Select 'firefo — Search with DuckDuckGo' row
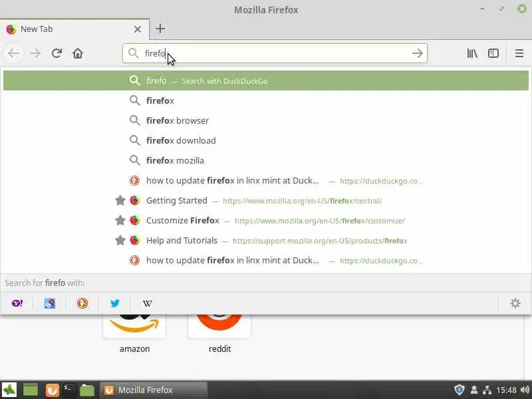Viewport: 532px width, 399px height. (x=266, y=80)
